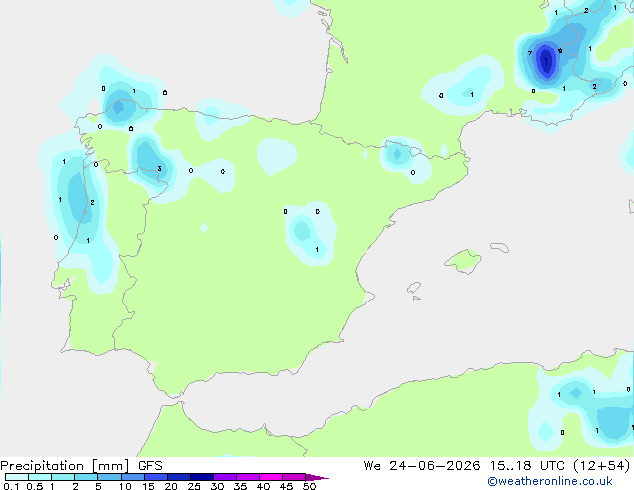Select the legend swatch between 45 and 50
Image resolution: width=634 pixels, height=490 pixels.
pos(294,477)
